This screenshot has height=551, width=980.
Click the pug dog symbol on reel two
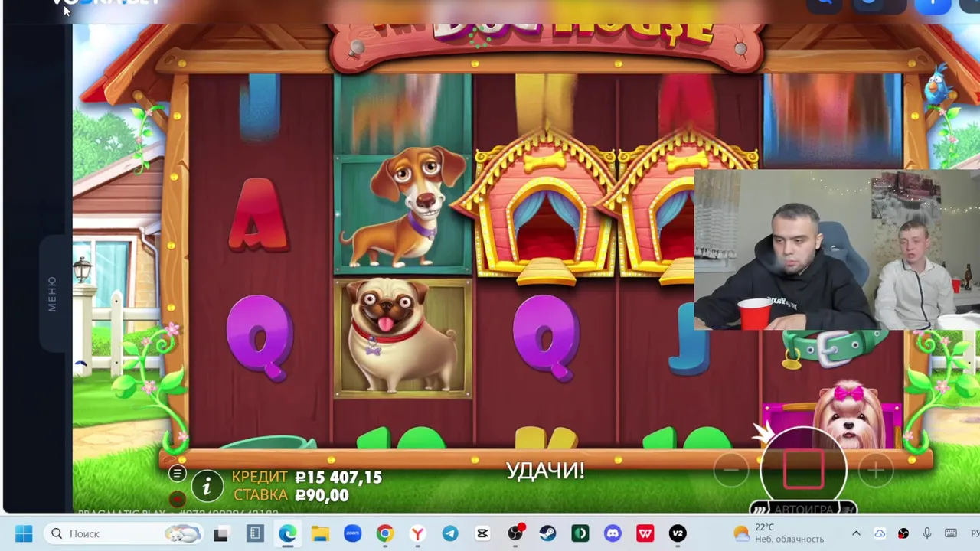[403, 338]
